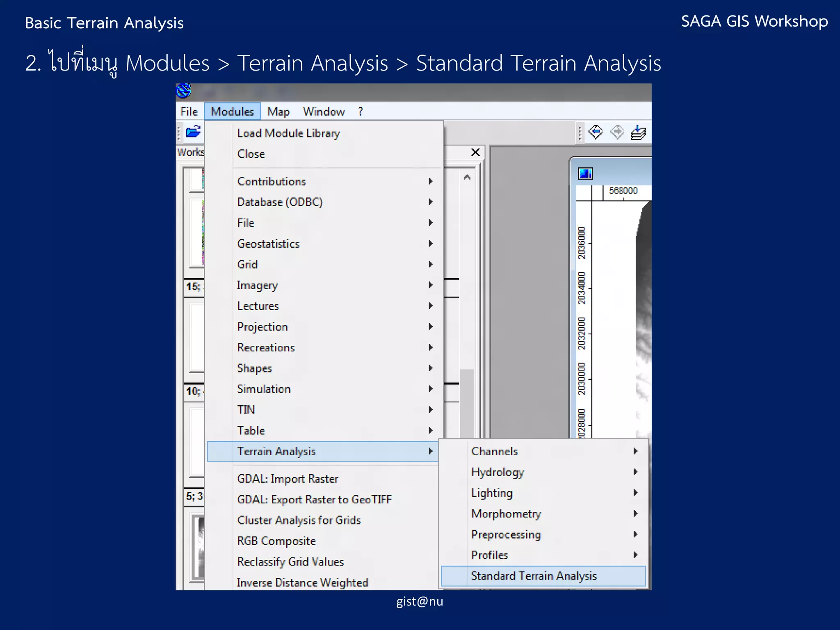
Task: Expand the Shapes submenu
Action: (324, 368)
